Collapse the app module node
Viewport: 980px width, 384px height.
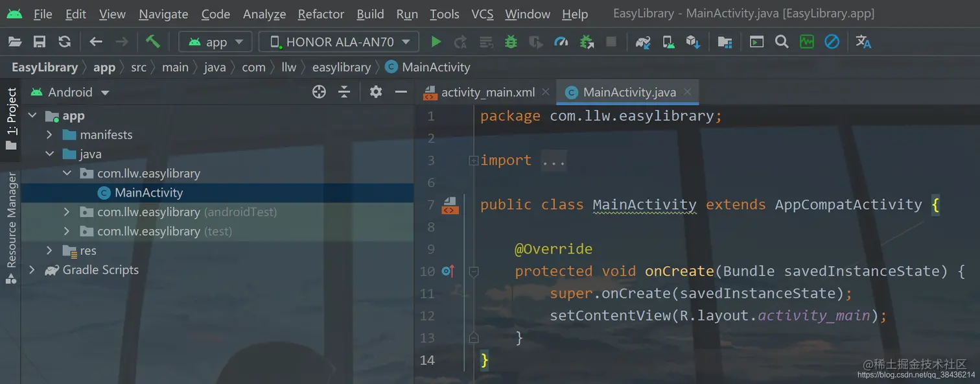[32, 116]
